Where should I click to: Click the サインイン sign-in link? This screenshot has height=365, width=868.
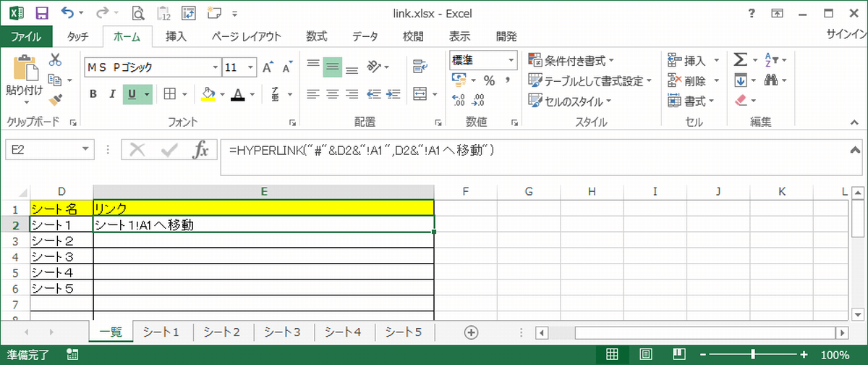pos(847,35)
